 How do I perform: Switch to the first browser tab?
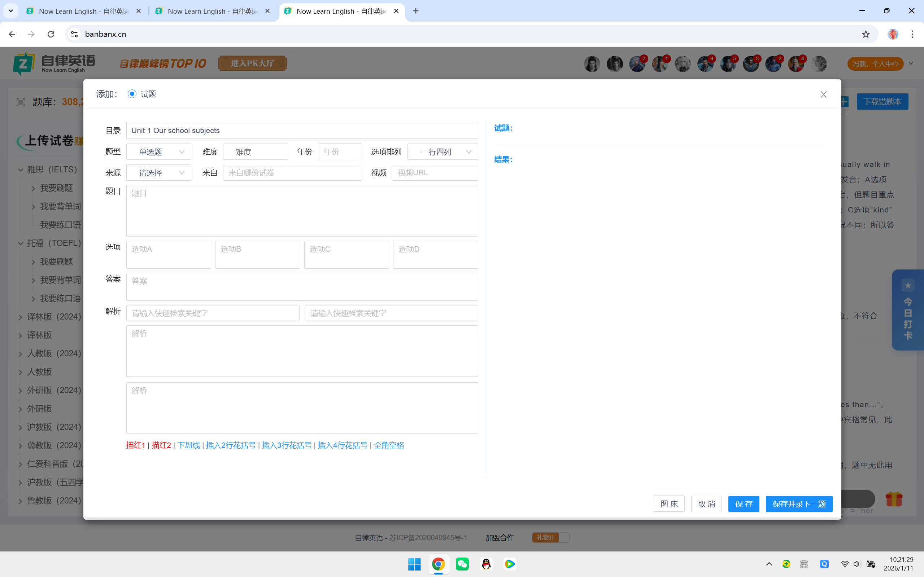tap(83, 11)
